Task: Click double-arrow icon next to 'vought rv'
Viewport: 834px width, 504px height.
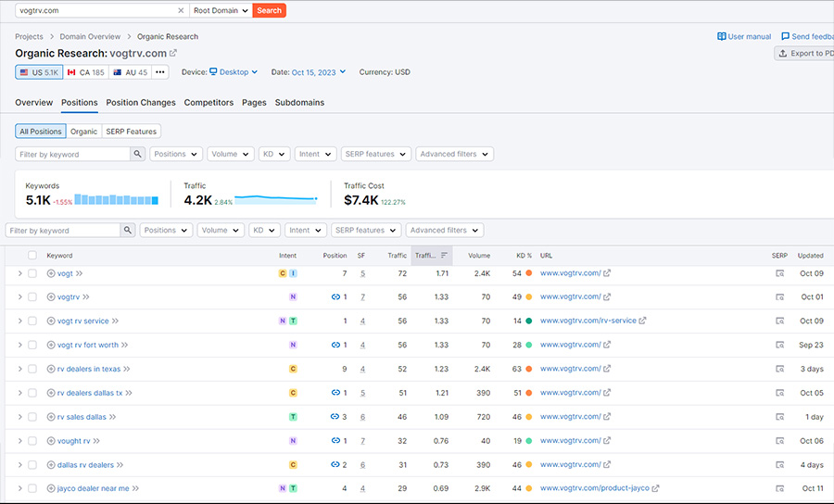Action: coord(96,441)
